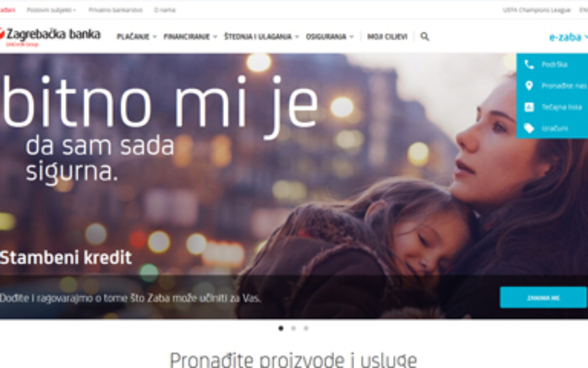The height and width of the screenshot is (368, 588).
Task: Select the first carousel slide dot
Action: [281, 328]
